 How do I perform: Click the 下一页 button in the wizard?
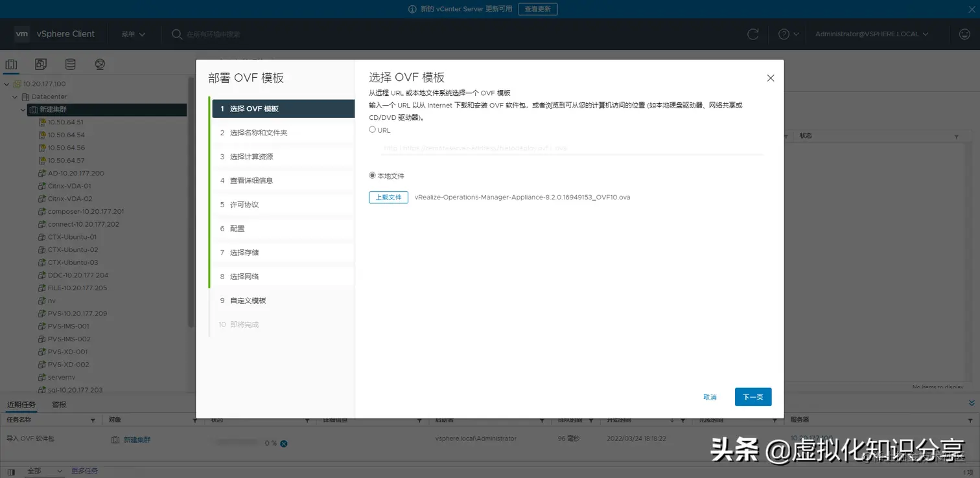752,396
